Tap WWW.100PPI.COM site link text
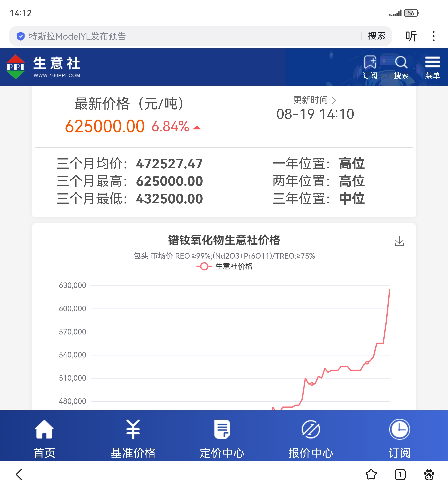 tap(57, 75)
